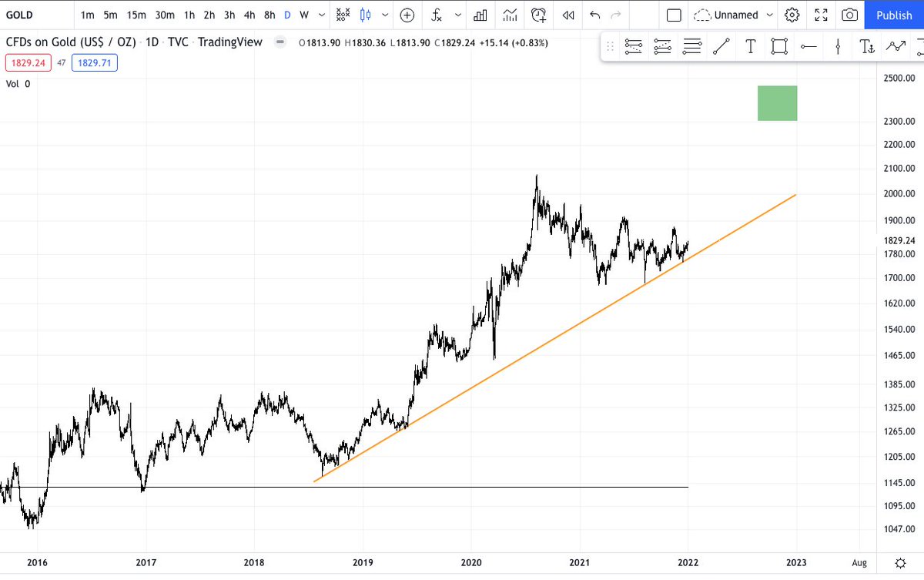The height and width of the screenshot is (580, 924).
Task: Click the redo arrow
Action: pyautogui.click(x=614, y=15)
